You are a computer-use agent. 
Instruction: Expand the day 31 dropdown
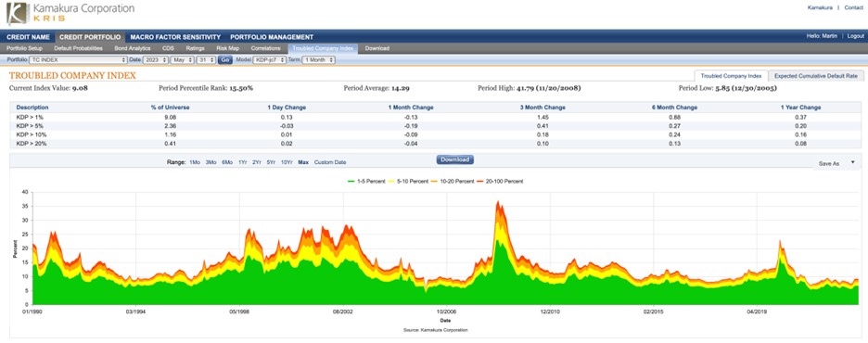pyautogui.click(x=207, y=59)
